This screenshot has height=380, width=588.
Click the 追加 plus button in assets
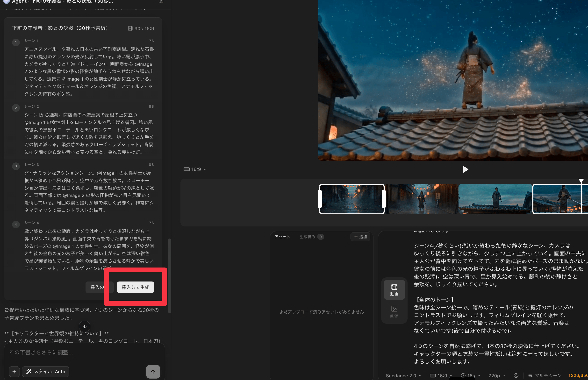point(360,237)
